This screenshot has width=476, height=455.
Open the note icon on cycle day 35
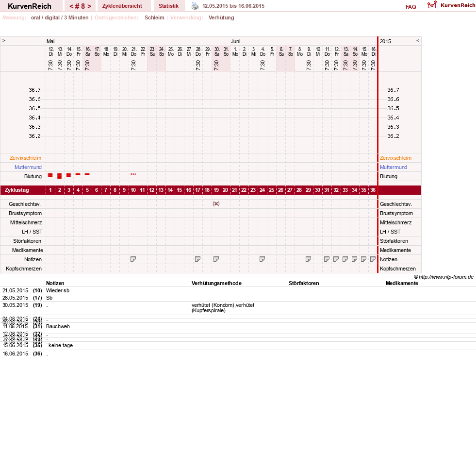[x=364, y=259]
